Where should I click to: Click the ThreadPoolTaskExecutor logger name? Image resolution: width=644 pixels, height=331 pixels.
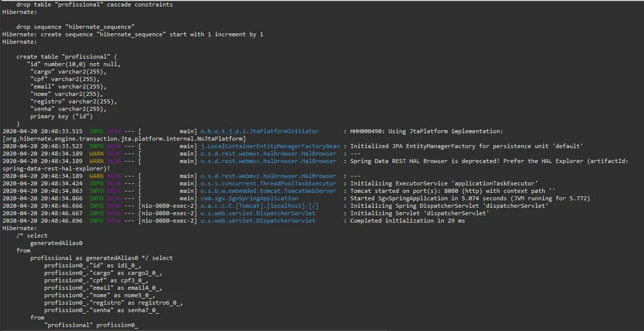(x=268, y=183)
